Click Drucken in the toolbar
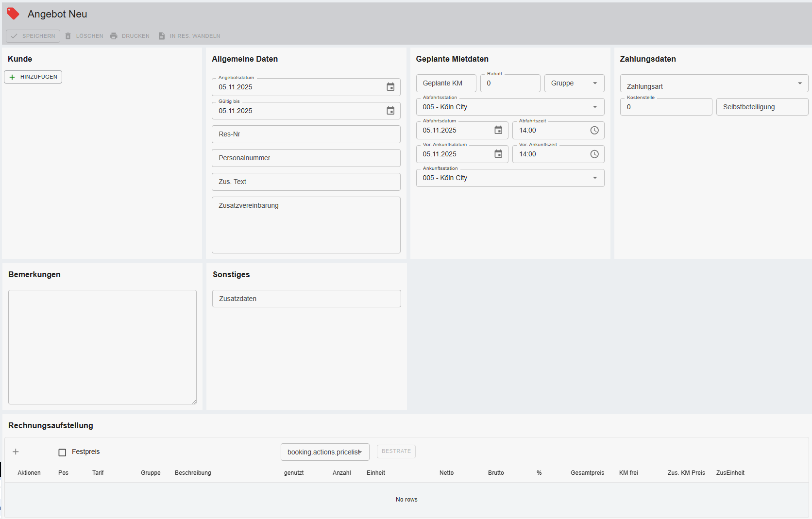This screenshot has height=519, width=812. pos(130,36)
